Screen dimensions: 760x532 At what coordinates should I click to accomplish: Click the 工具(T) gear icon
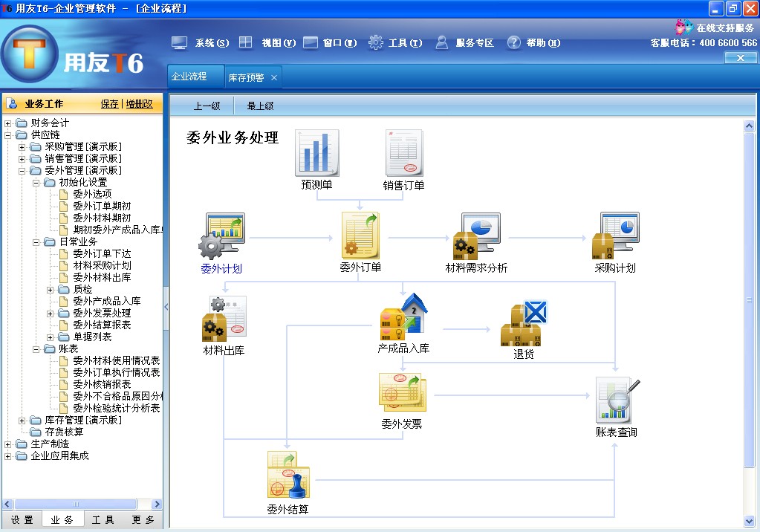coord(376,42)
